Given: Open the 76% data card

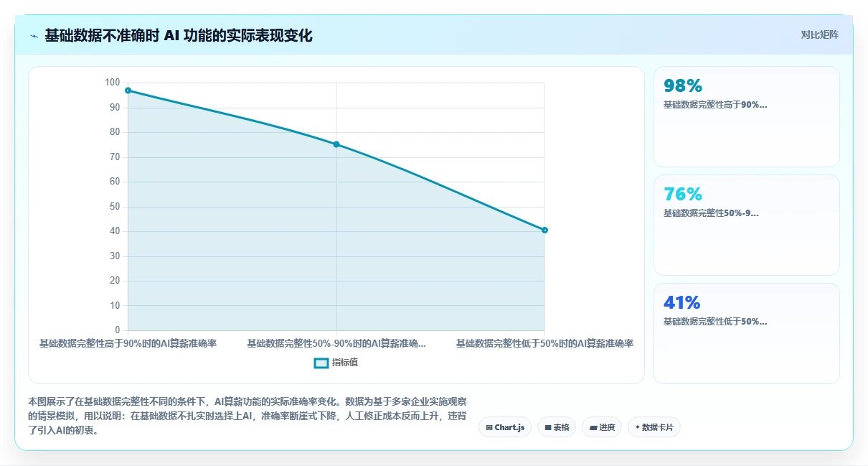Looking at the screenshot, I should point(746,225).
